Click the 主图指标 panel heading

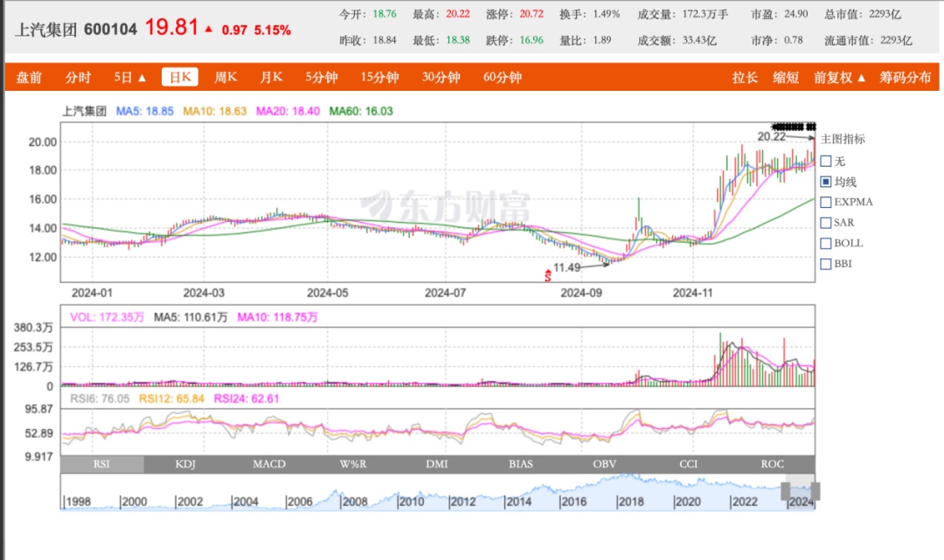coord(843,139)
